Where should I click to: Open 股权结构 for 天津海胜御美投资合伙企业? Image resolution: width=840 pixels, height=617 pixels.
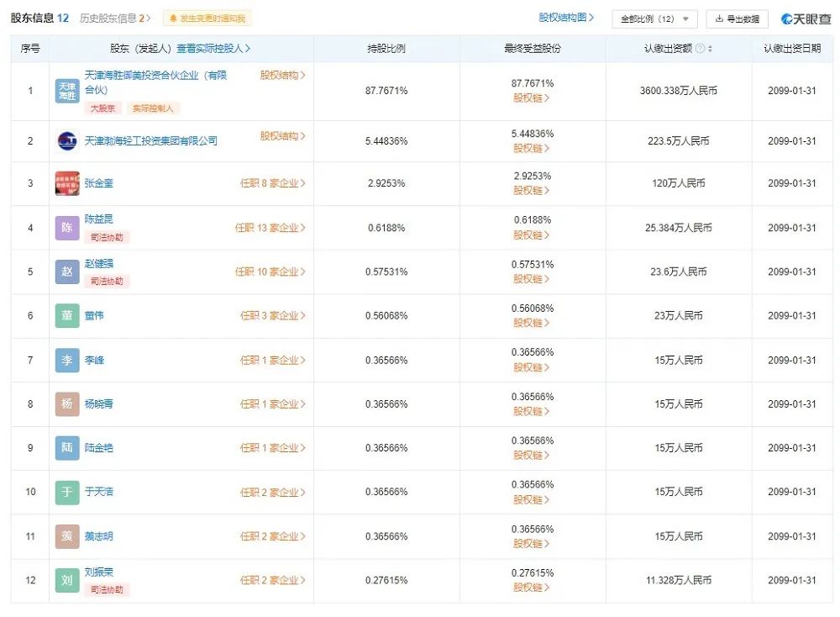282,76
